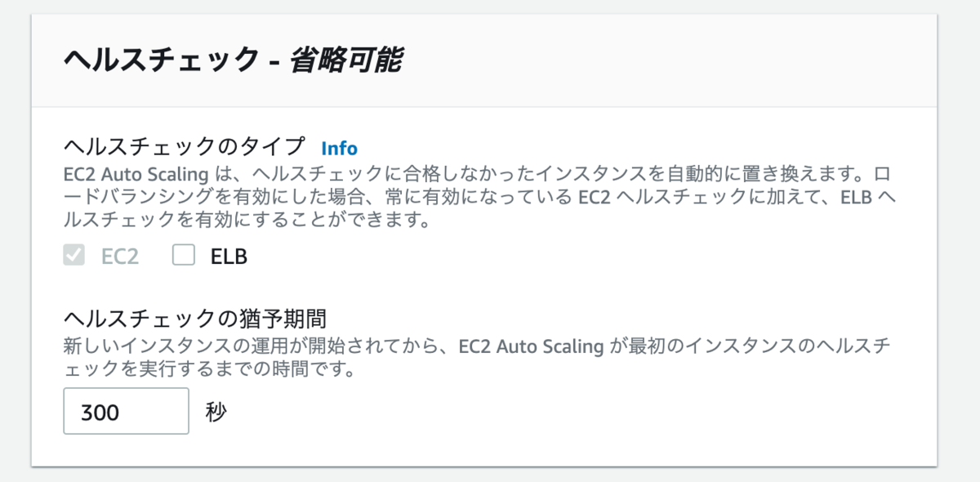Click the checked EC2 health check checkbox
Screen dimensions: 980x482
(74, 256)
